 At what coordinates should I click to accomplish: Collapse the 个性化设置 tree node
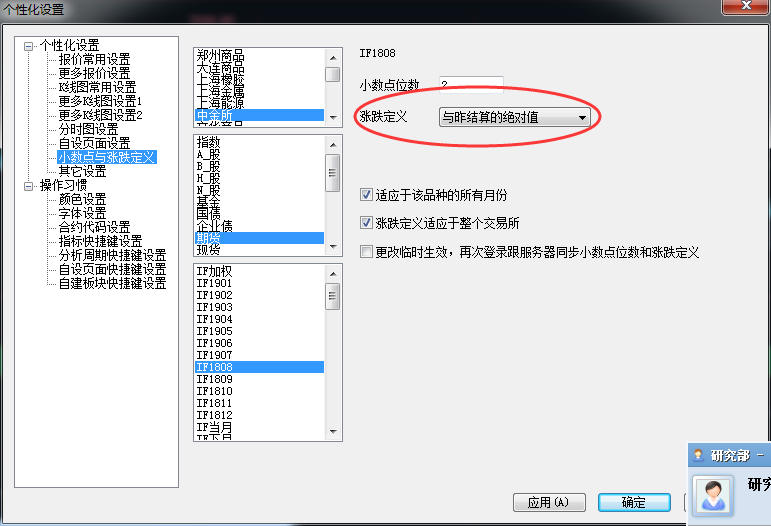[29, 46]
